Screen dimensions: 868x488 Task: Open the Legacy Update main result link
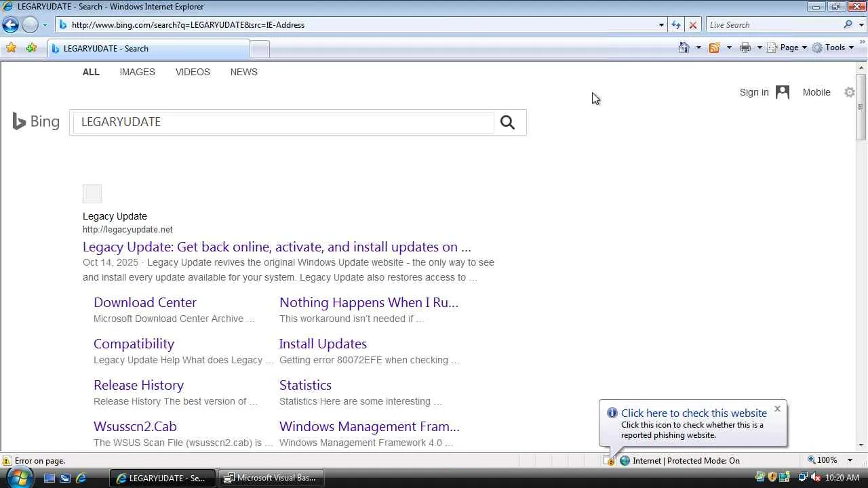277,247
